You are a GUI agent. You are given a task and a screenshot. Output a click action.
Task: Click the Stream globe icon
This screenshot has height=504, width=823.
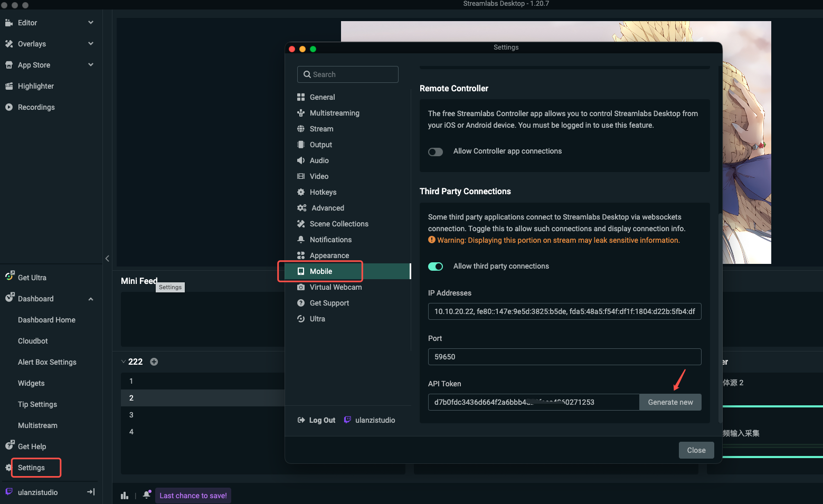coord(301,129)
